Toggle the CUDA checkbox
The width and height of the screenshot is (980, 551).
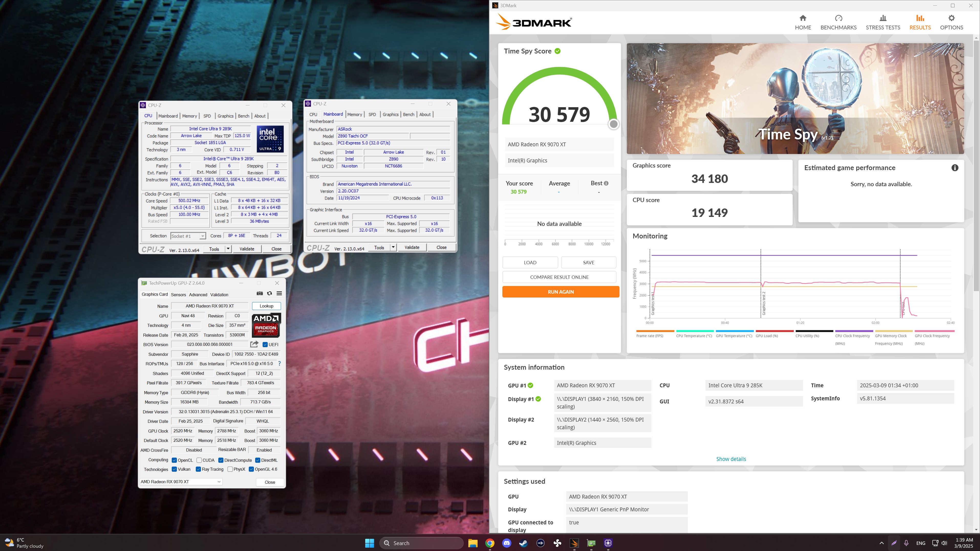point(199,460)
